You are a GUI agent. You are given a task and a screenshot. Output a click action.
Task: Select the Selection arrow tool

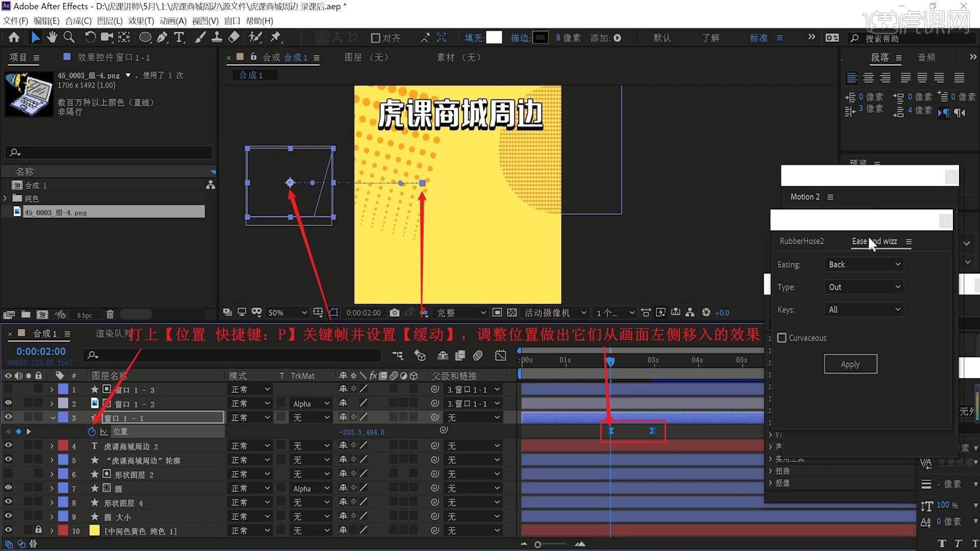coord(35,37)
